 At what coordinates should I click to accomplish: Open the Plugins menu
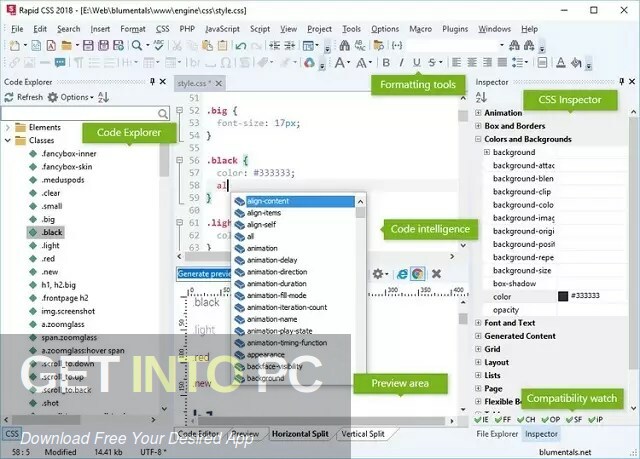(x=455, y=29)
